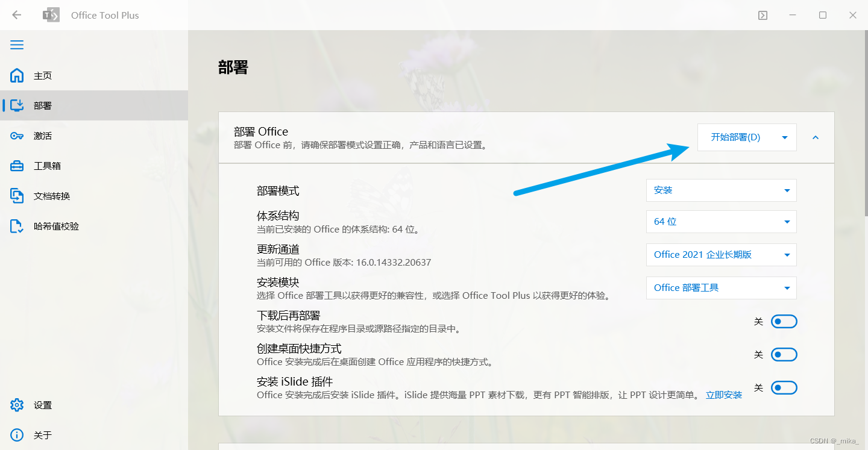868x450 pixels.
Task: Click the 部署 page title
Action: point(233,67)
